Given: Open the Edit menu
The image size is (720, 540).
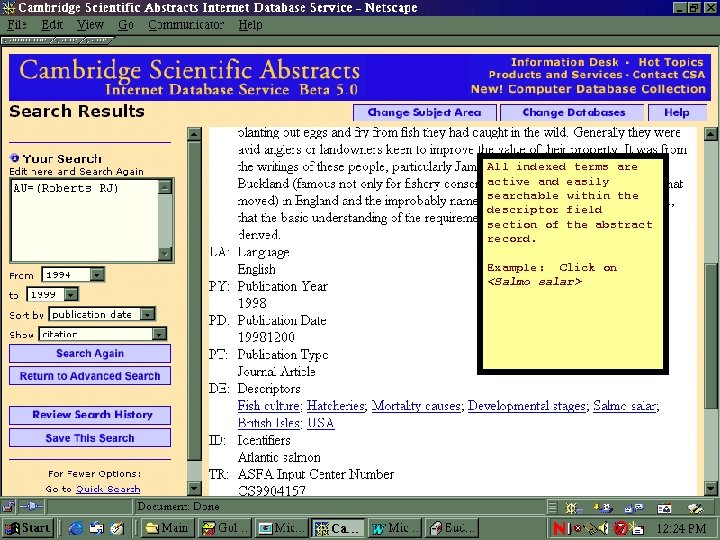Looking at the screenshot, I should pyautogui.click(x=52, y=25).
